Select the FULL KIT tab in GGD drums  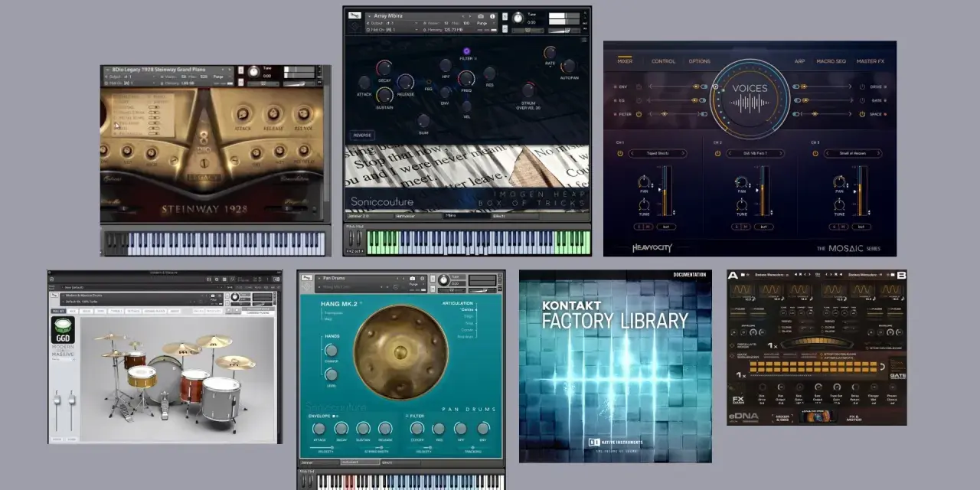point(57,311)
